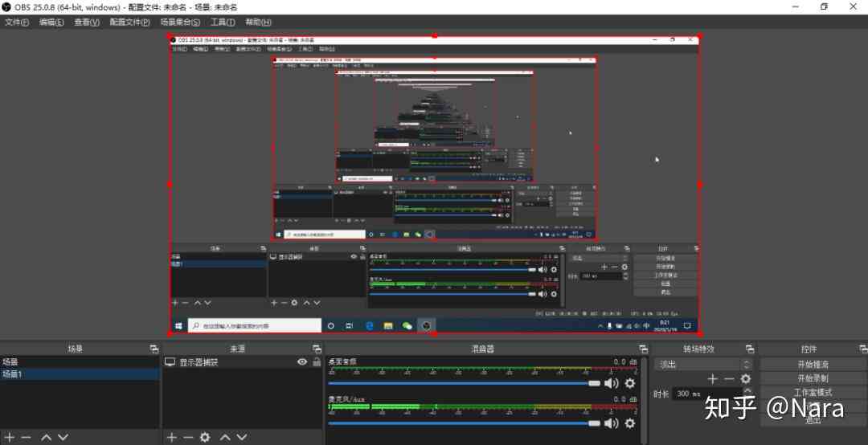This screenshot has width=868, height=445.
Task: Open the 文件(F) menu
Action: (x=17, y=22)
